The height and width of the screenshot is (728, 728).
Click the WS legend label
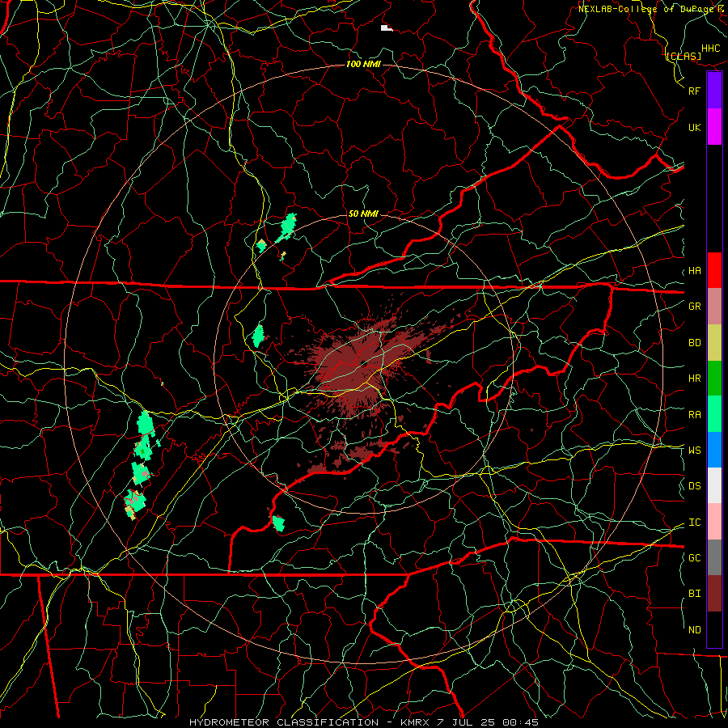(x=695, y=450)
